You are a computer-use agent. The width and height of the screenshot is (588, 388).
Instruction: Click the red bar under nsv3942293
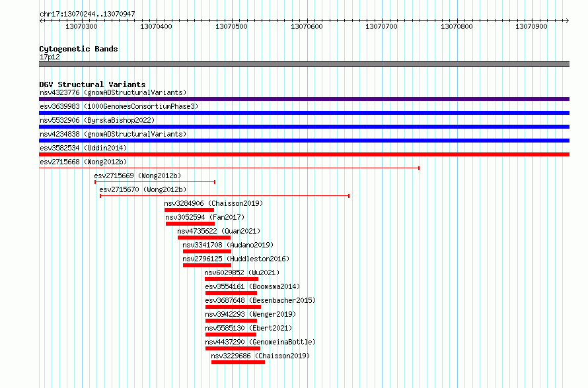pos(231,321)
